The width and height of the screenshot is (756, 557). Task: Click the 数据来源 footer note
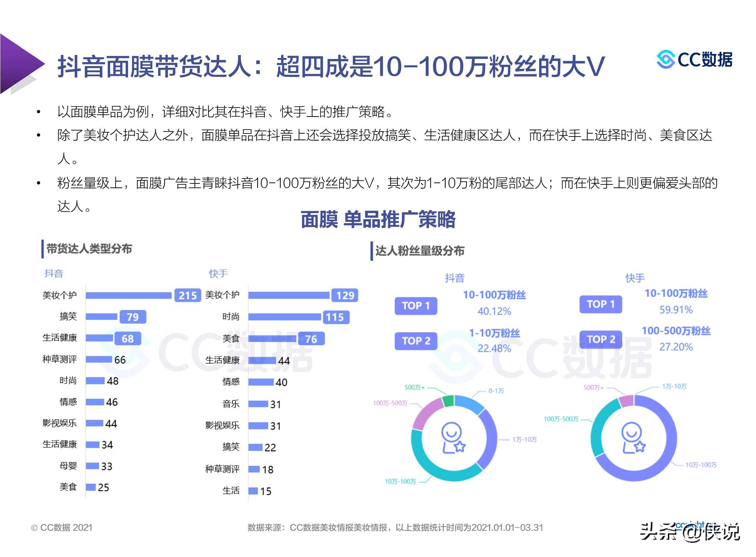point(395,528)
